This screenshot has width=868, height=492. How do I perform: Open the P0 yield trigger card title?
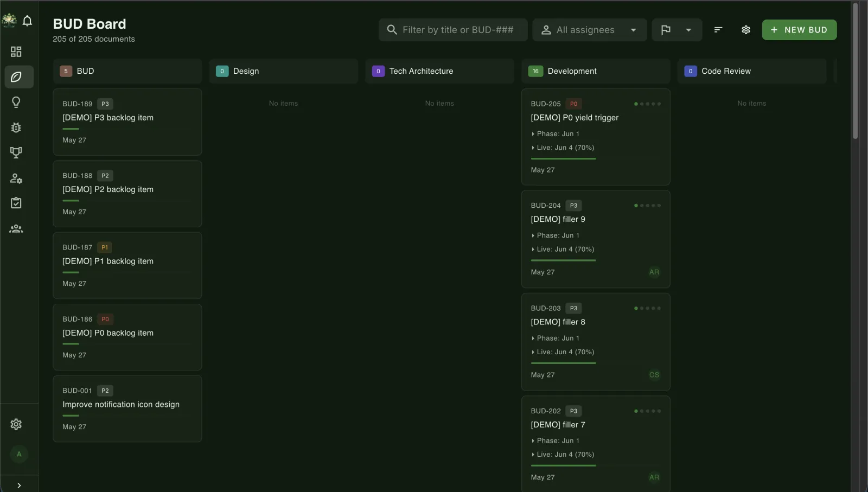(575, 118)
